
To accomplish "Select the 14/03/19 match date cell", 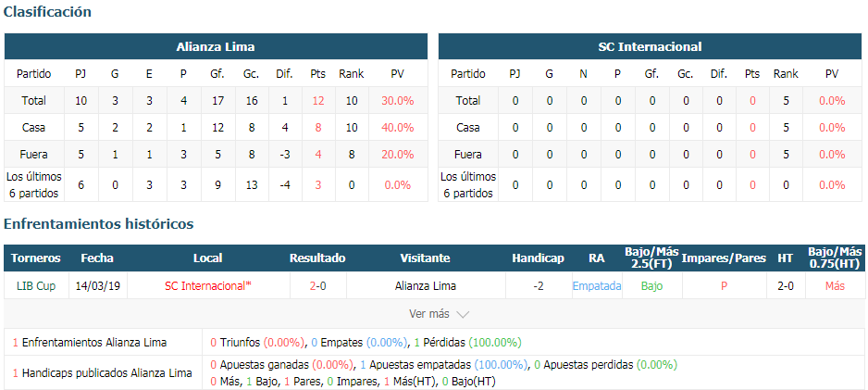I will coord(97,286).
